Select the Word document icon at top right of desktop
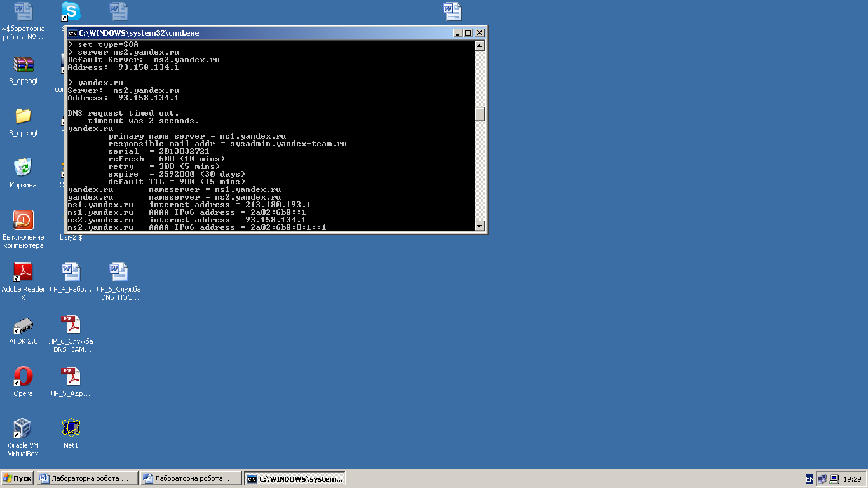The width and height of the screenshot is (868, 488). coord(452,11)
